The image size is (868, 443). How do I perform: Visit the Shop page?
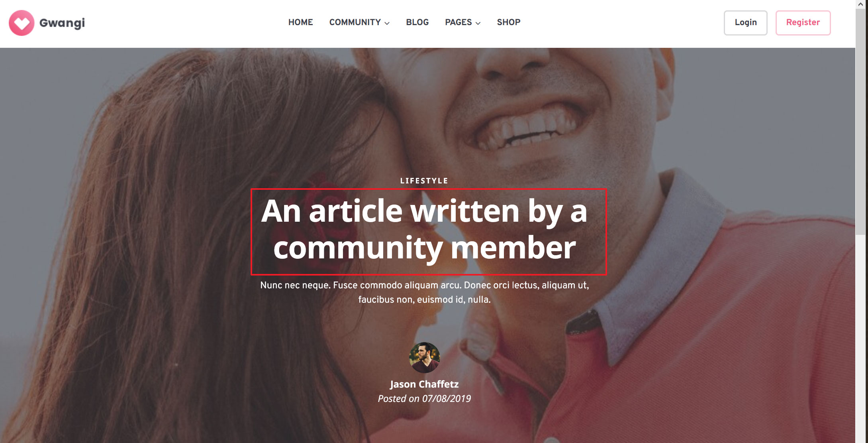tap(509, 22)
